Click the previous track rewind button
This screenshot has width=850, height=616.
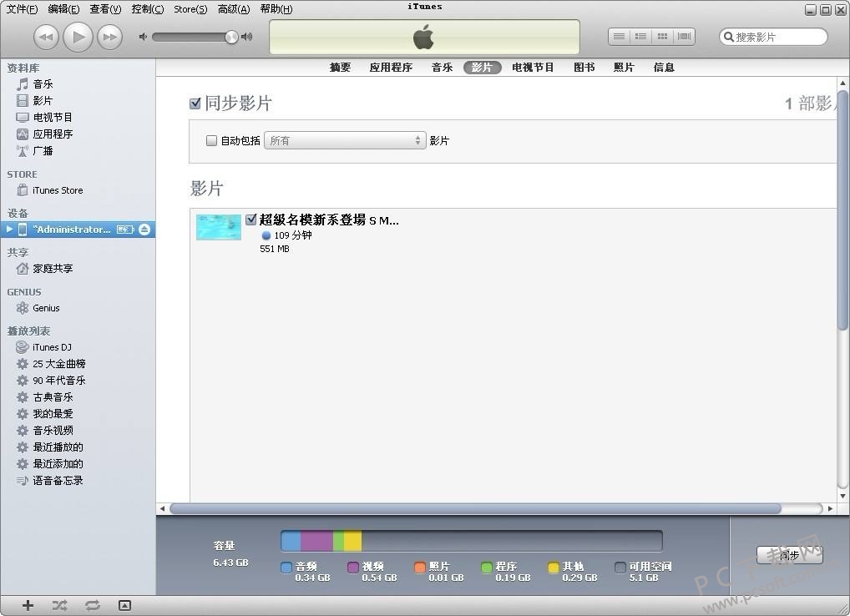(x=46, y=38)
